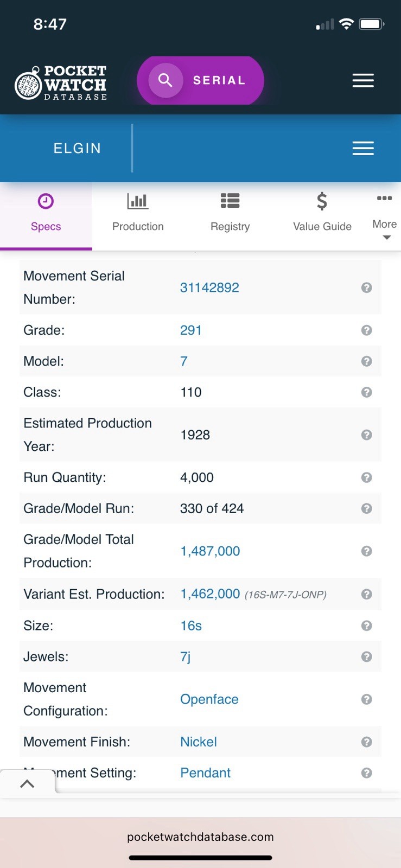Show help for Estimated Production Year
The image size is (401, 868).
367,435
